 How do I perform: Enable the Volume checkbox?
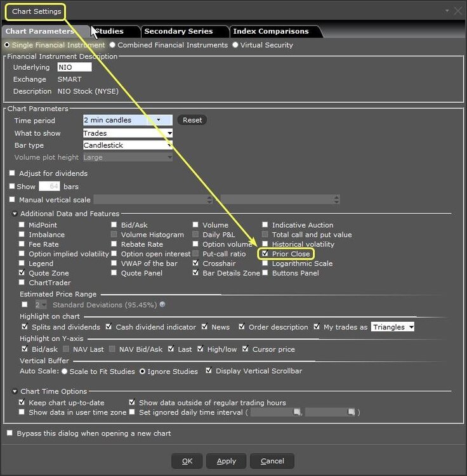pos(197,225)
